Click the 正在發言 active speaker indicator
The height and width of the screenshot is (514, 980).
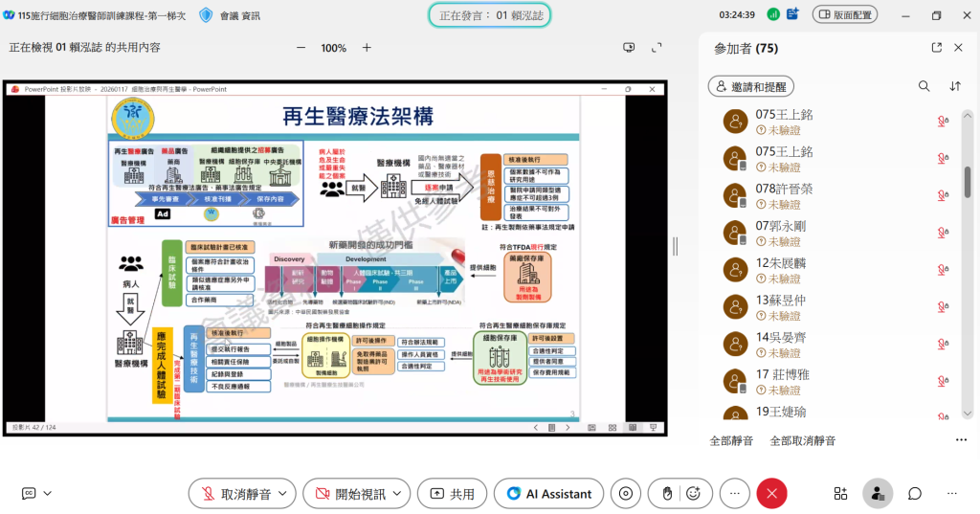pyautogui.click(x=490, y=15)
